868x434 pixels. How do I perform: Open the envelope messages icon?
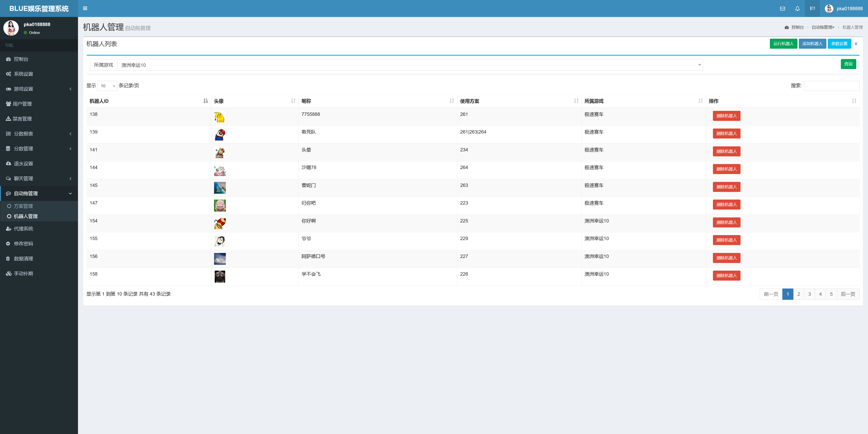[x=782, y=8]
